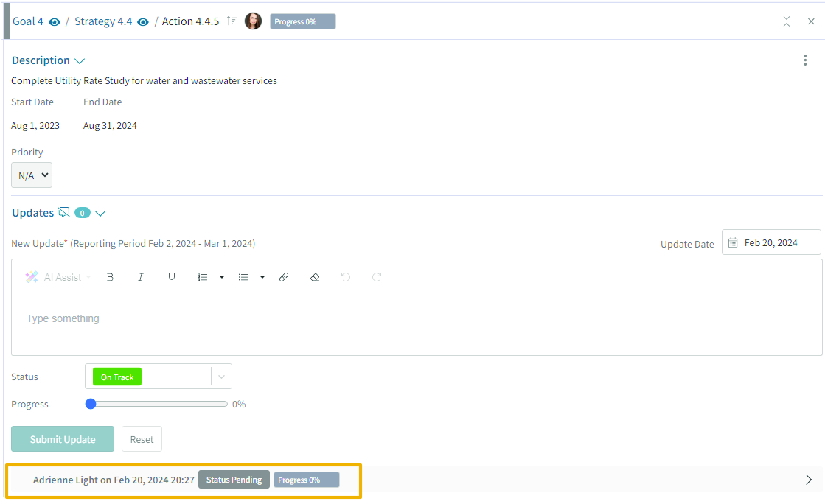Open the numbered list style dropdown
Viewport: 825px width, 504px height.
(x=222, y=277)
